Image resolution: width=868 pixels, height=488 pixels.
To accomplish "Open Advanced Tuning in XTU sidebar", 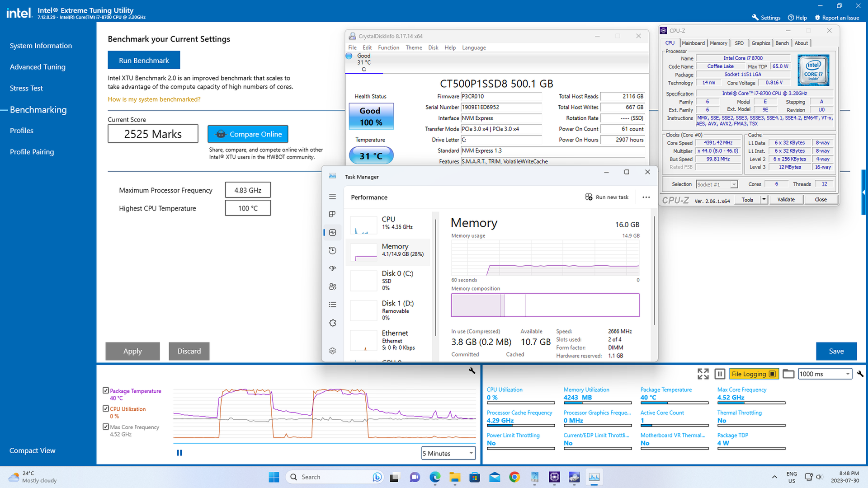I will pos(38,67).
